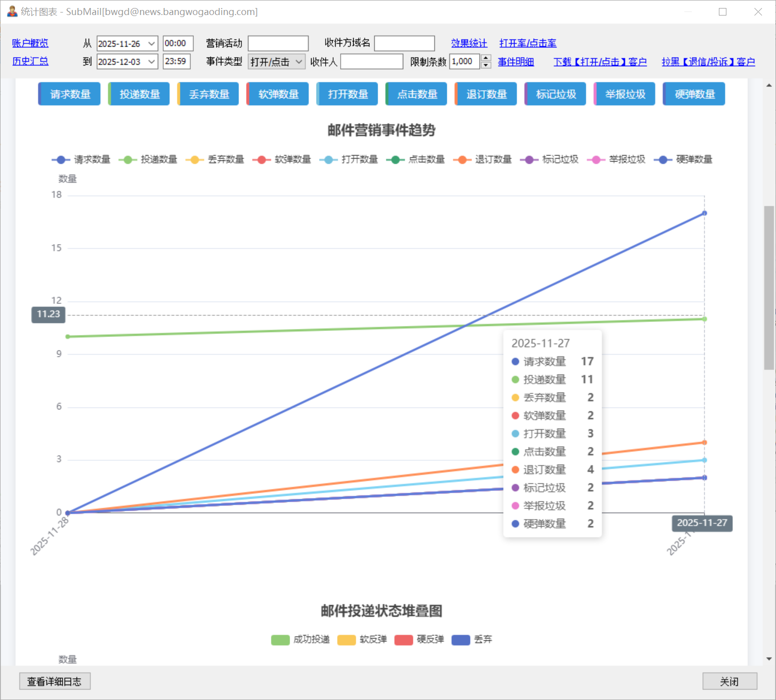
Task: Open the 效果统计 link
Action: point(469,43)
